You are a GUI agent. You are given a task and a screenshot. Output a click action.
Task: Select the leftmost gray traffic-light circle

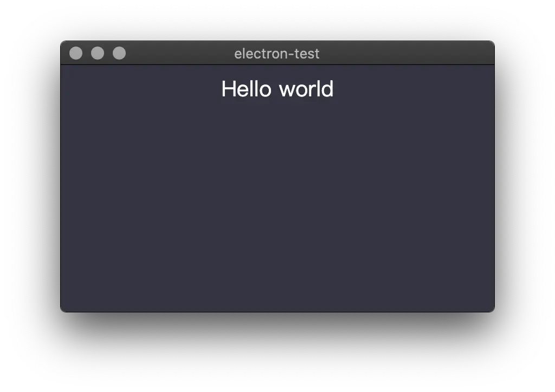click(x=76, y=54)
